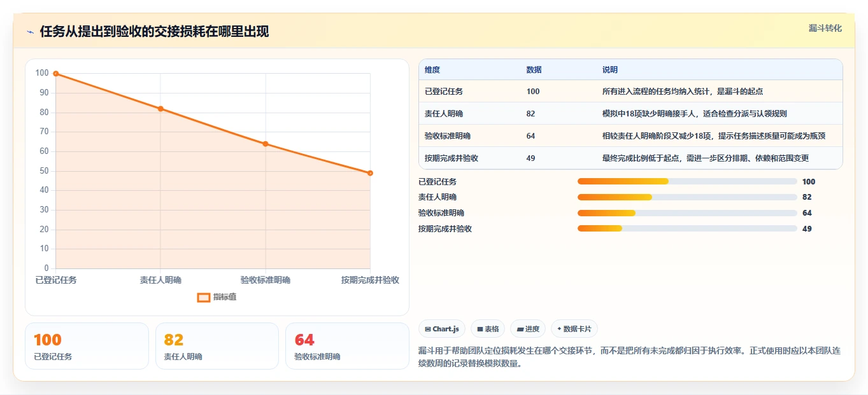
Task: Click the 说明 column header in the table
Action: [x=610, y=70]
